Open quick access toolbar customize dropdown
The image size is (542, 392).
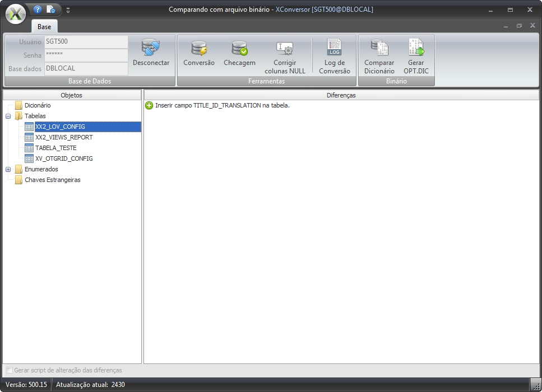tap(68, 10)
